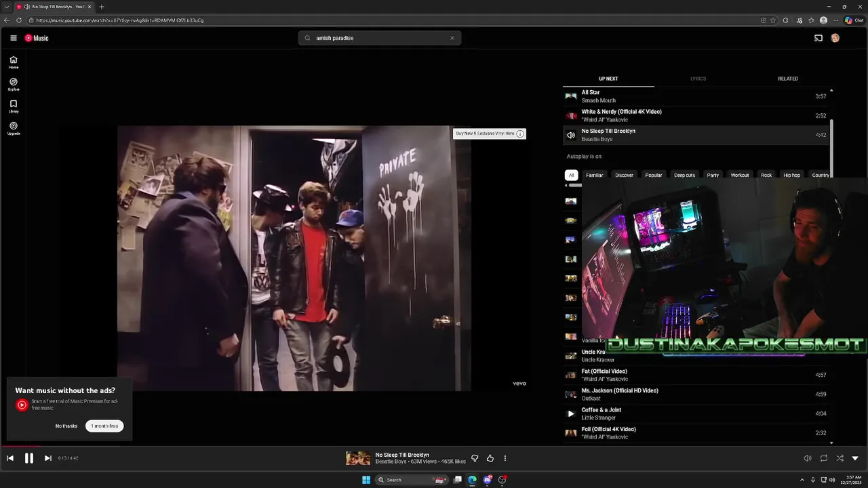Viewport: 868px width, 488px height.
Task: Reload the browser page
Action: point(18,20)
